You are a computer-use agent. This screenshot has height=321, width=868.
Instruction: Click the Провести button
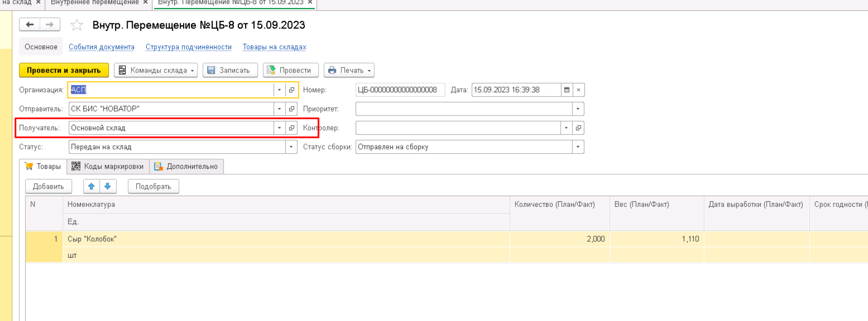coord(291,70)
